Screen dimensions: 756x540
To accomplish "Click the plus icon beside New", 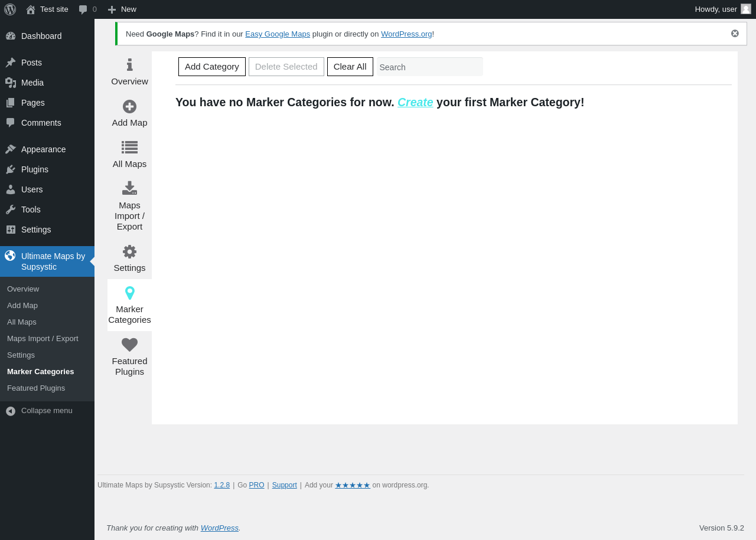I will (112, 9).
